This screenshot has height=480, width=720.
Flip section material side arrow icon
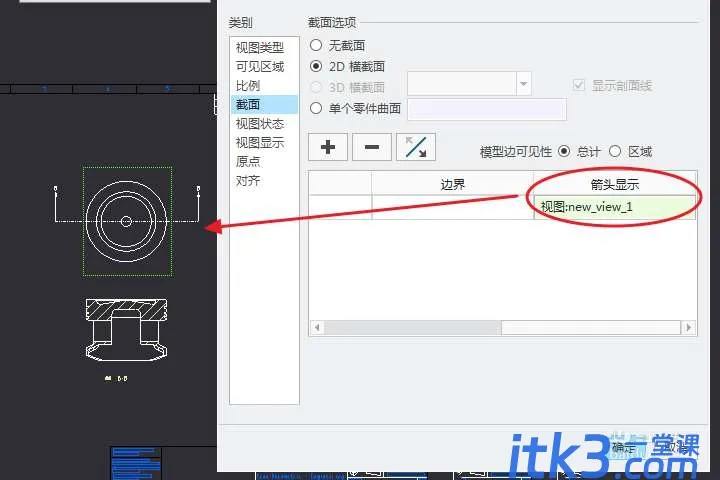(x=416, y=147)
